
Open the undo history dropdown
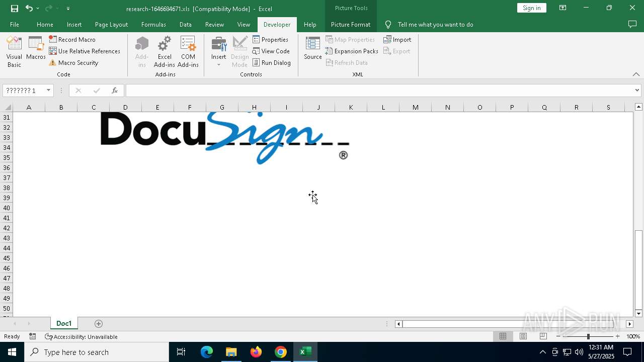coord(38,8)
